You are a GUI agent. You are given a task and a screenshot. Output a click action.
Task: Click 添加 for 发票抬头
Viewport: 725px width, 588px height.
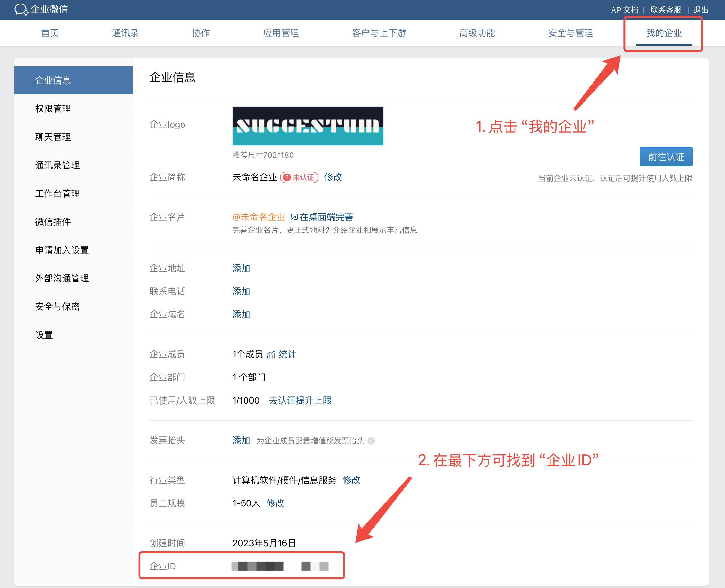coord(241,440)
